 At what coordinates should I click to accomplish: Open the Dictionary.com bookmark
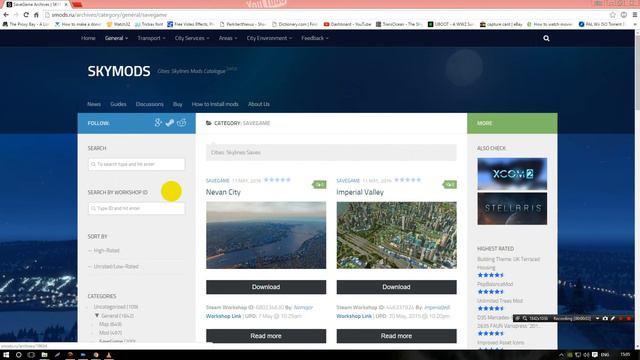pos(295,24)
